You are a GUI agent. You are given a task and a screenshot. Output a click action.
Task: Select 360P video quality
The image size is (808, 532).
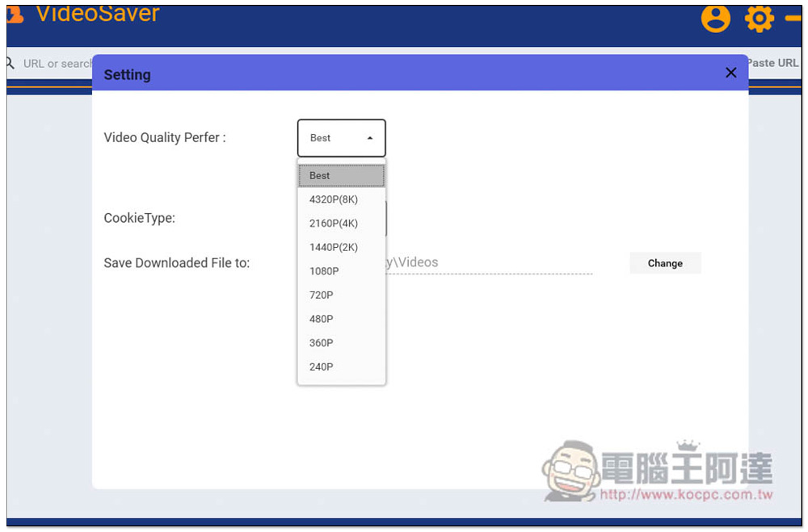[x=341, y=343]
